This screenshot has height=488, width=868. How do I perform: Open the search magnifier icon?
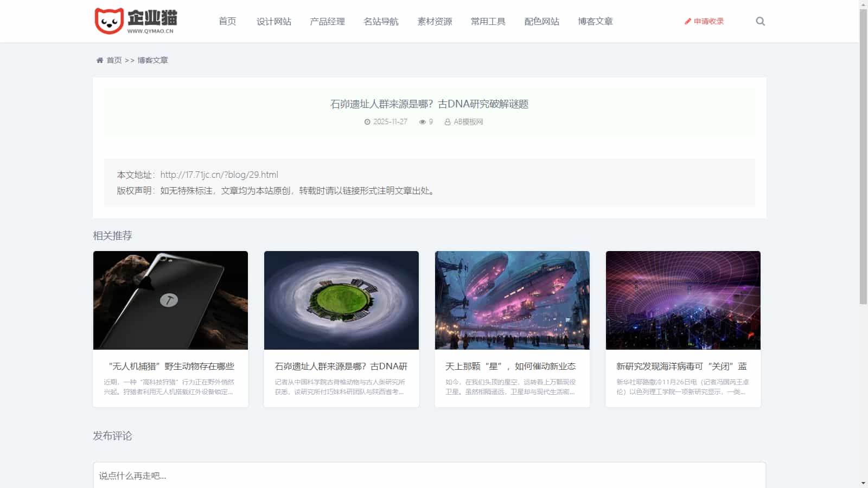(760, 21)
